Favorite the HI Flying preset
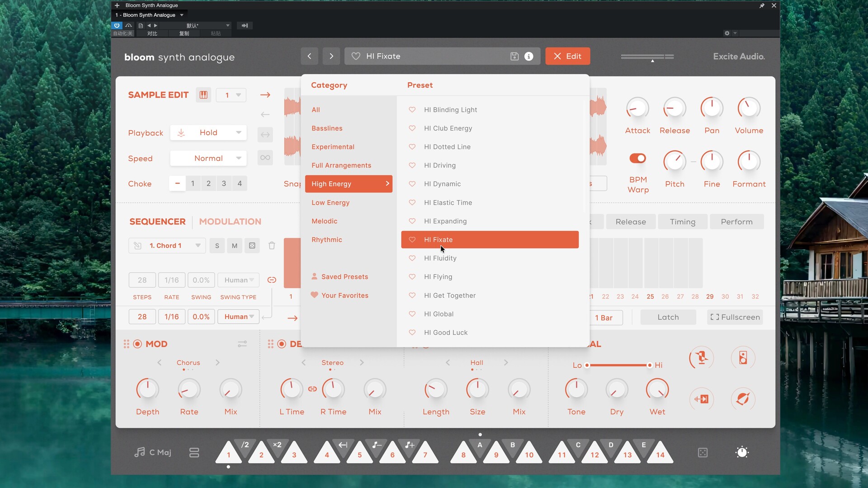This screenshot has height=488, width=868. point(412,277)
